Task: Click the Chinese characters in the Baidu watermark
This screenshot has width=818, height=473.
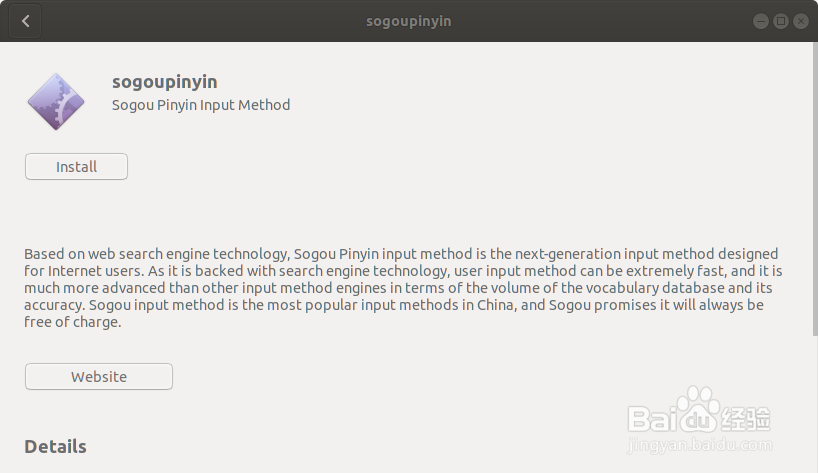Action: [x=745, y=418]
